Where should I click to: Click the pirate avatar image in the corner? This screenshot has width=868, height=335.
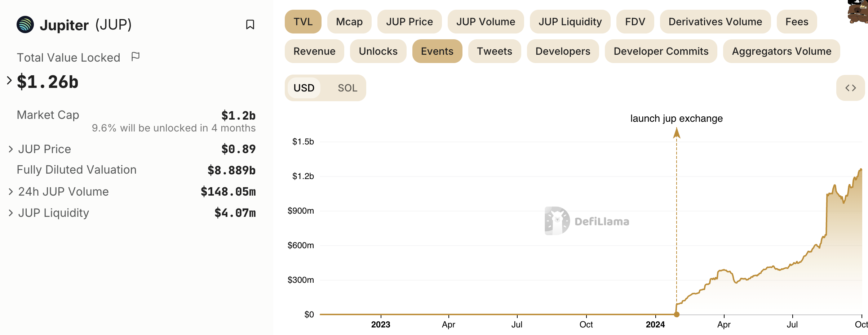(x=859, y=12)
